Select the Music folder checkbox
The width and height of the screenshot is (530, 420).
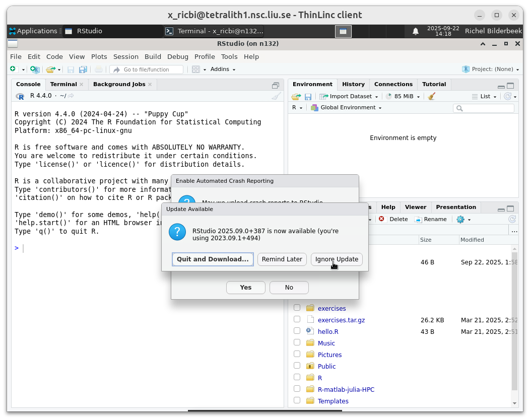click(297, 342)
